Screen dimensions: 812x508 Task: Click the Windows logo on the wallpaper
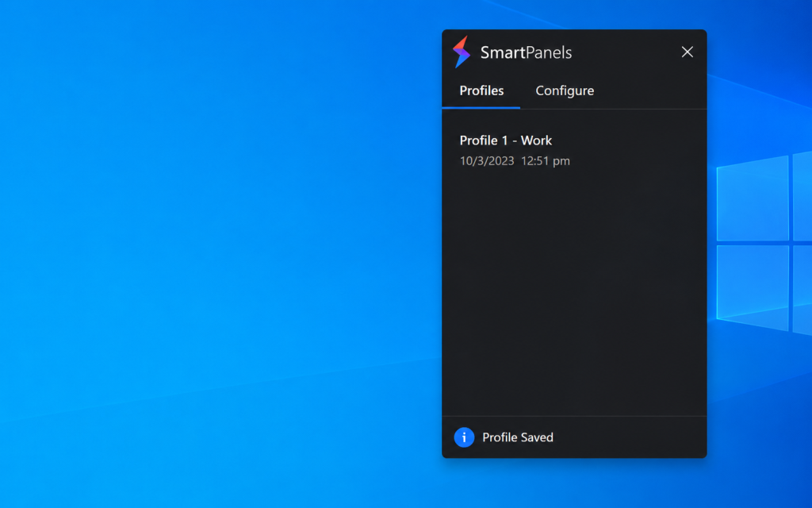pos(764,243)
